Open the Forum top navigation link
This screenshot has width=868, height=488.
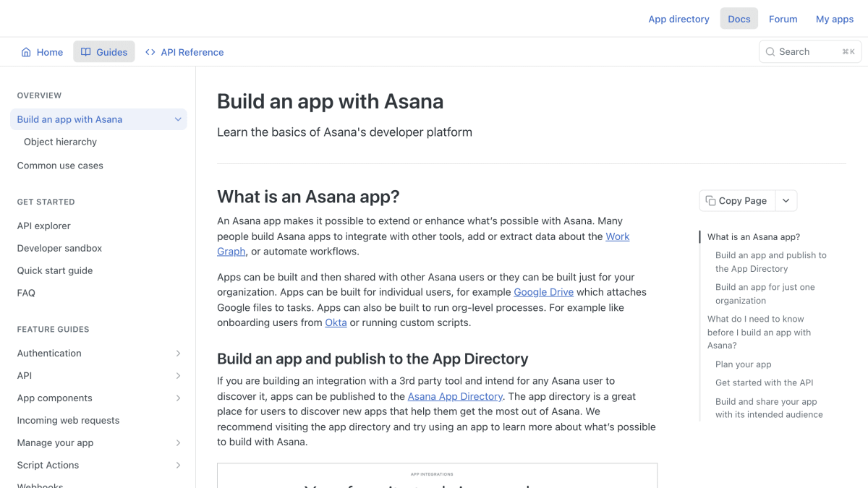[783, 19]
